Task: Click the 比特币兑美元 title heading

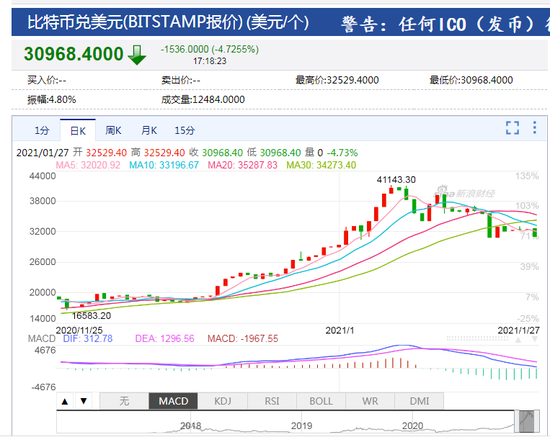Action: [168, 22]
